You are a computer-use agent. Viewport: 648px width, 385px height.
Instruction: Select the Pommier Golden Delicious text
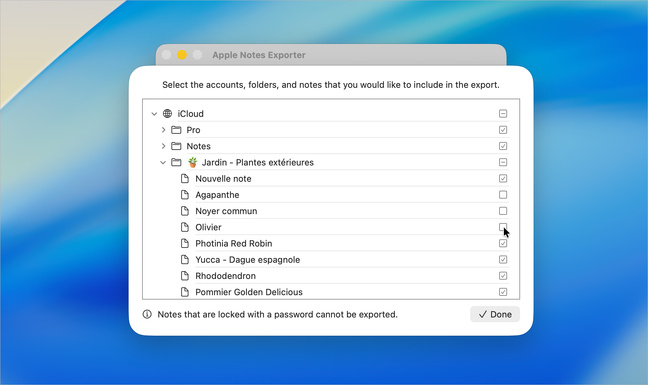(x=249, y=292)
